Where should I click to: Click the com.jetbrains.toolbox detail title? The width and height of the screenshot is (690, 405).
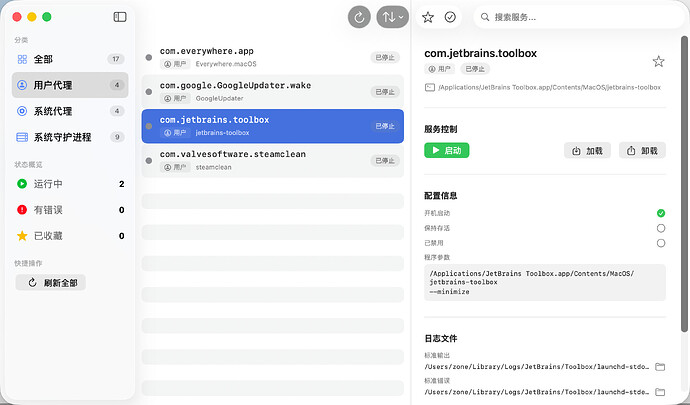tap(481, 53)
